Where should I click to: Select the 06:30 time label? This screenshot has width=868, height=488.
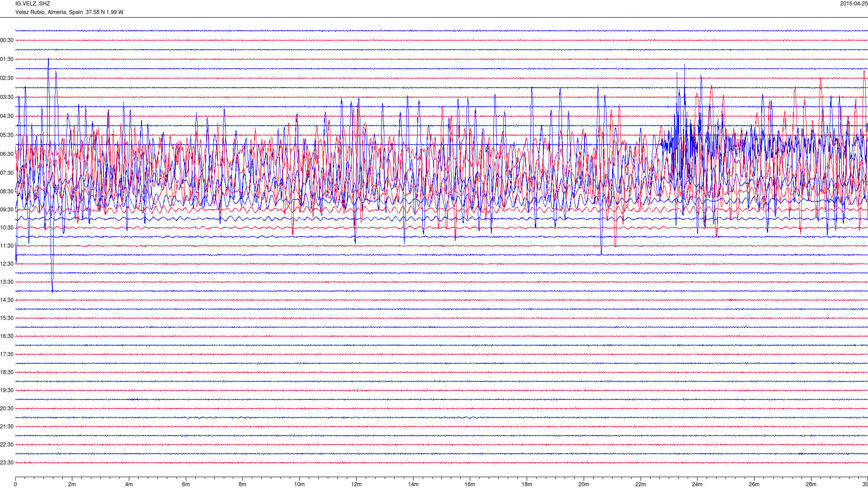pyautogui.click(x=7, y=154)
